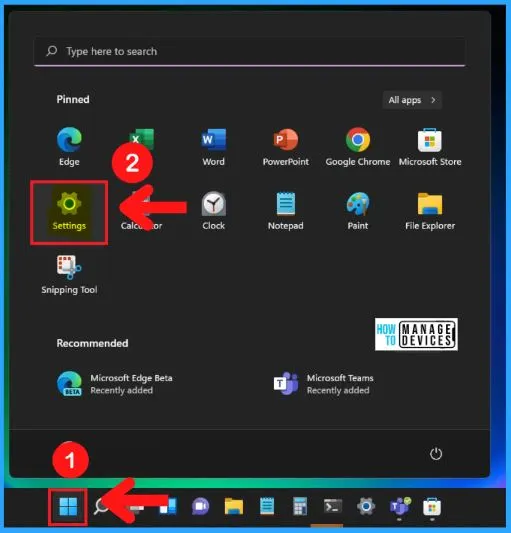Open Calculator from the taskbar
Screen dimensions: 511x533
300,506
